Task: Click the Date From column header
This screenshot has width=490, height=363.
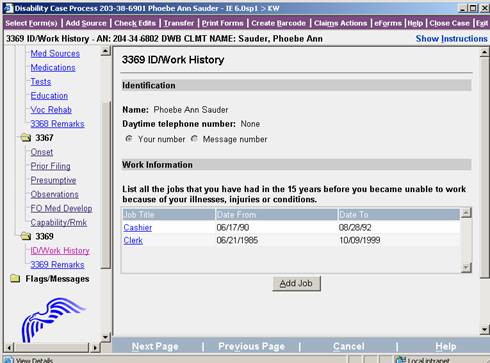Action: click(276, 214)
